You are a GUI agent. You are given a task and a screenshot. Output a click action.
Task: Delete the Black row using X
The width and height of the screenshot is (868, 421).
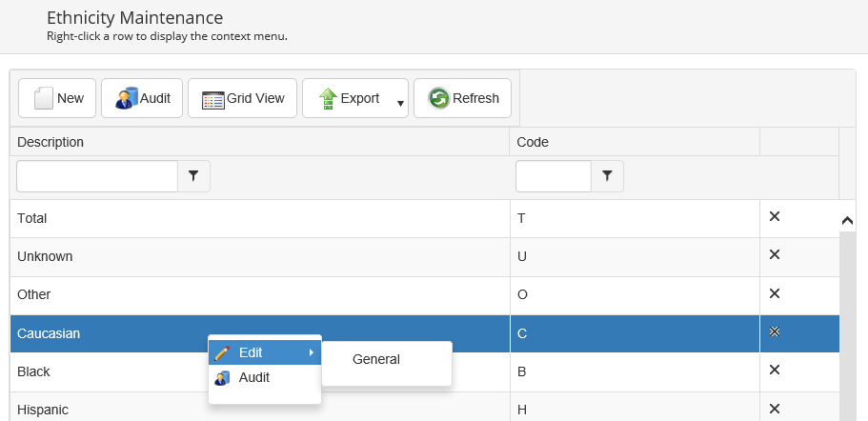pyautogui.click(x=775, y=370)
